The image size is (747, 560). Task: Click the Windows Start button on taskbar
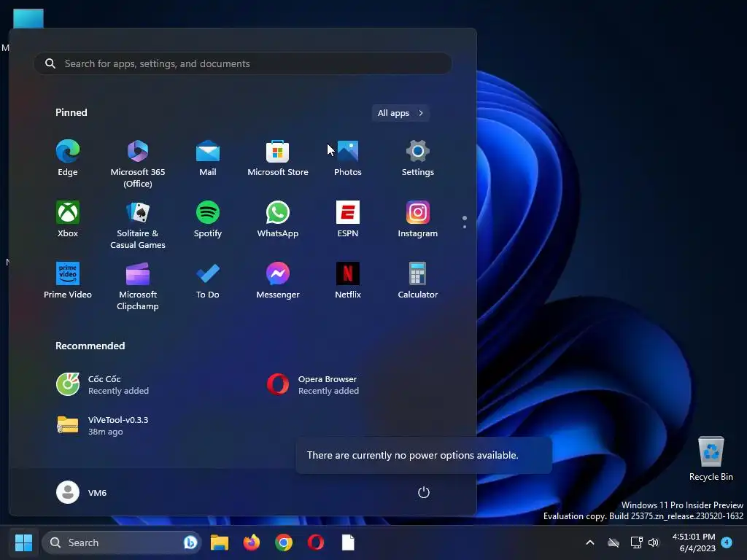pos(23,542)
